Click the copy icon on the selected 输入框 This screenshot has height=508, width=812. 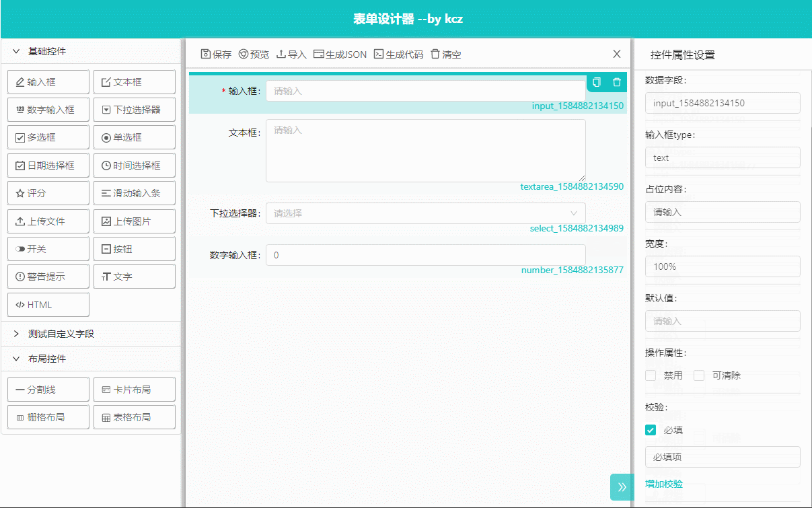tap(595, 82)
